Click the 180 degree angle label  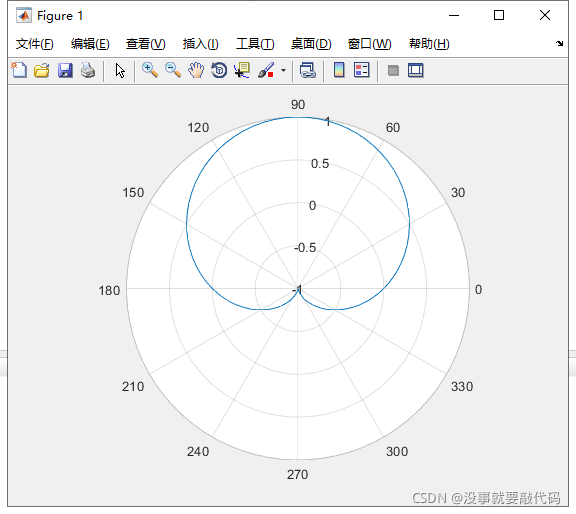coord(109,291)
